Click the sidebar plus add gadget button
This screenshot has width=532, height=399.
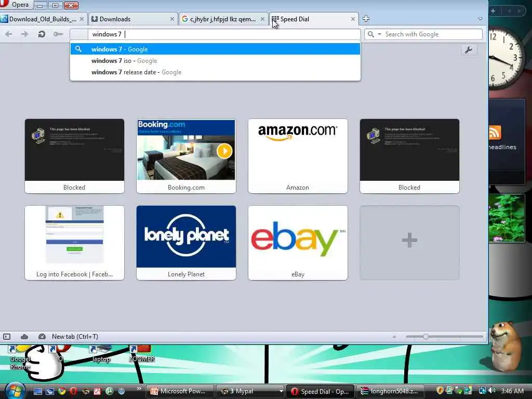click(x=493, y=11)
